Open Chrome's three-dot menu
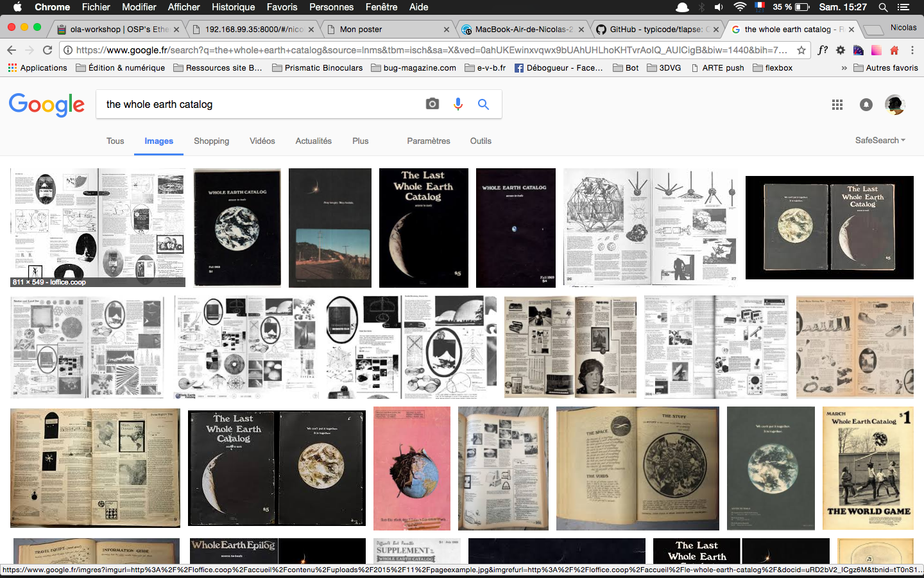Viewport: 924px width, 578px height. (x=912, y=50)
